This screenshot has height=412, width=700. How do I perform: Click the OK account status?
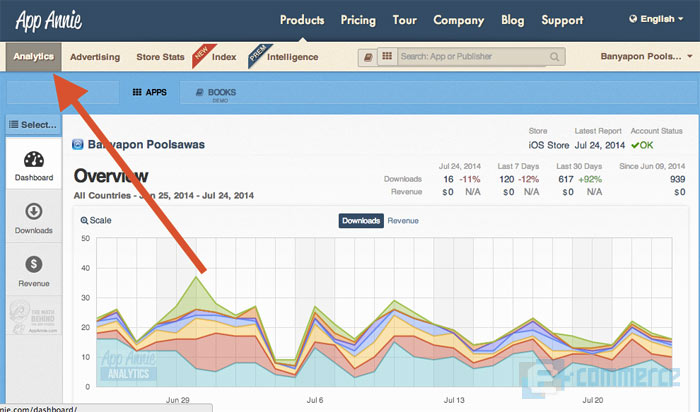click(x=642, y=145)
